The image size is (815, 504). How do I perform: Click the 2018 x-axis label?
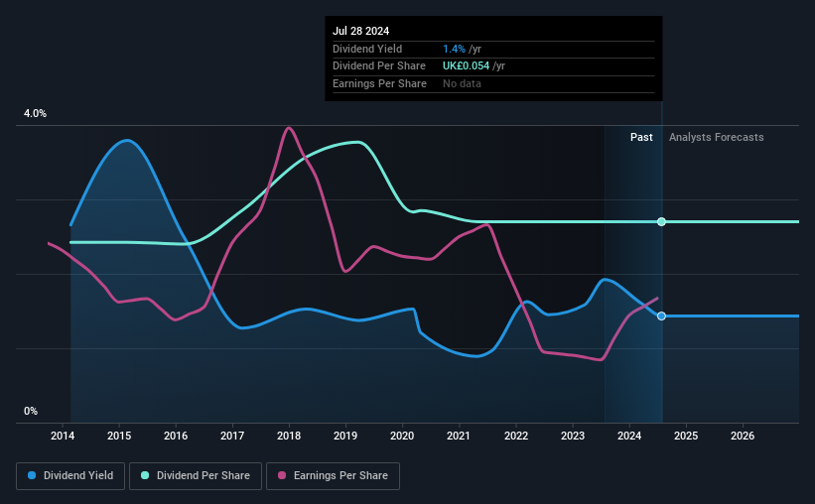point(289,436)
